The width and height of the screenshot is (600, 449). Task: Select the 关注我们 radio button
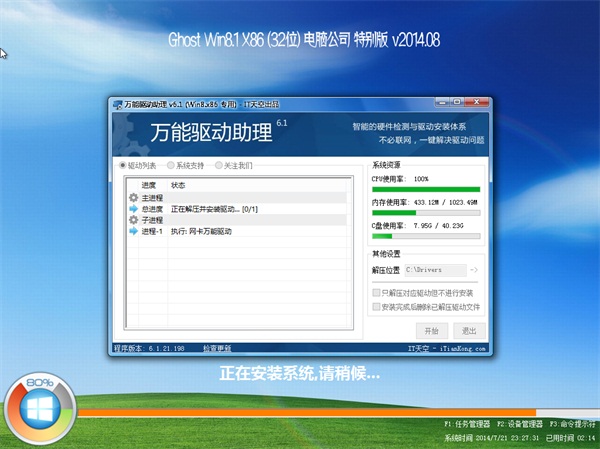218,165
